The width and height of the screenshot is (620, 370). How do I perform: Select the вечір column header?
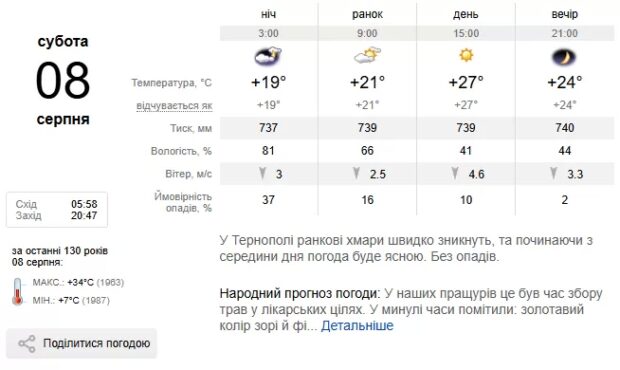pyautogui.click(x=565, y=15)
